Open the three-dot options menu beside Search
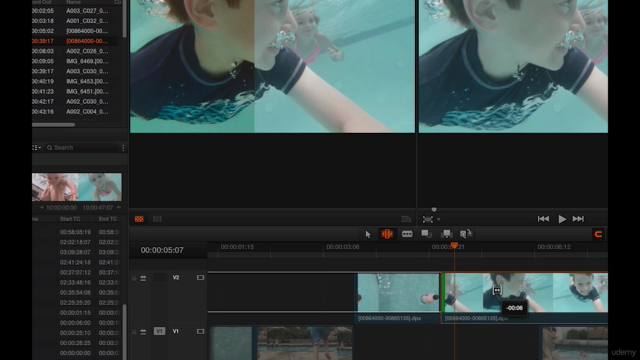This screenshot has width=640, height=360. [x=123, y=148]
